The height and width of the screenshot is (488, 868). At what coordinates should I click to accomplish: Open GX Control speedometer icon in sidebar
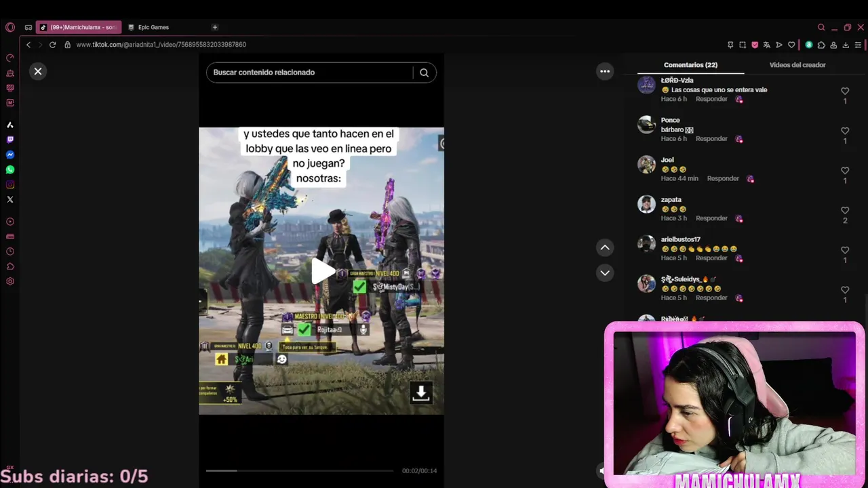point(10,58)
